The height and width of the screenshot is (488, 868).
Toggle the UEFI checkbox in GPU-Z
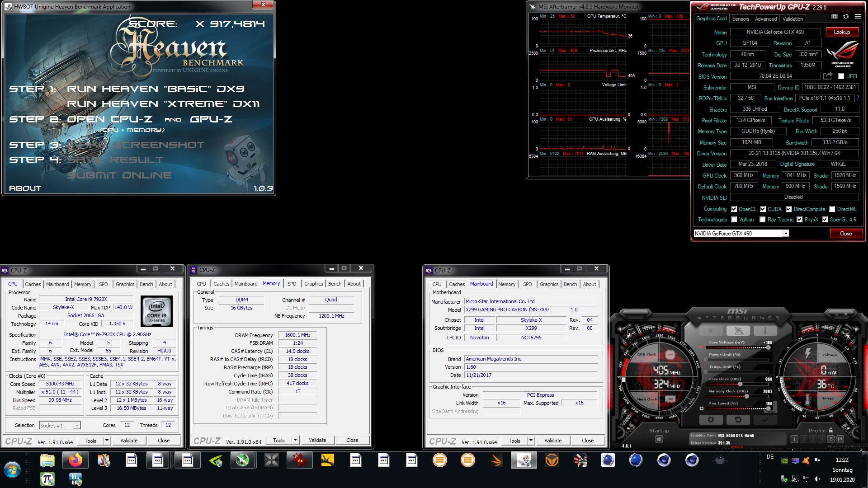[x=841, y=76]
